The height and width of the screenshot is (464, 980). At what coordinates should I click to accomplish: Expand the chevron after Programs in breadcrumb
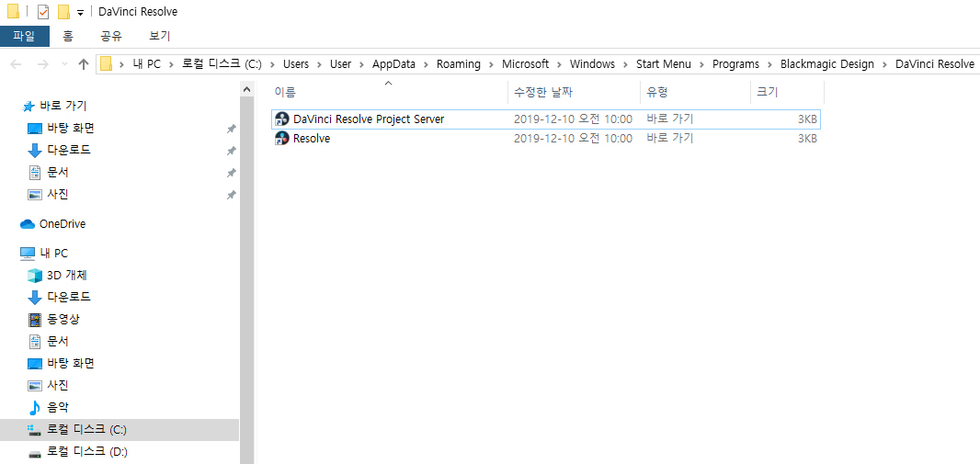coord(770,63)
